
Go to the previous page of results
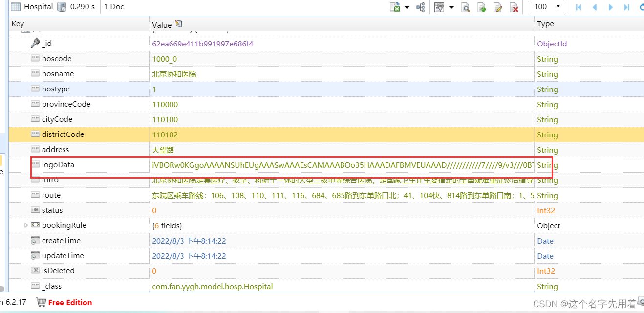(x=595, y=7)
